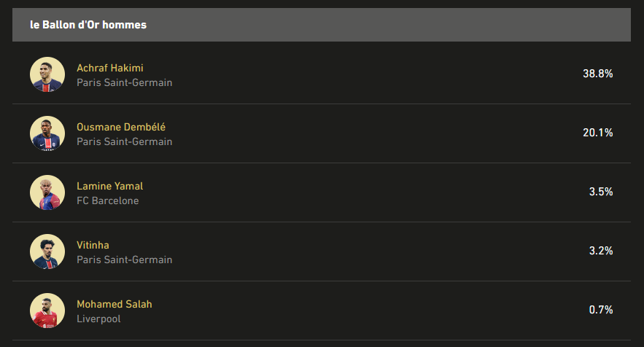
Task: Click Lamine Yamal's round portrait
Action: [x=47, y=192]
